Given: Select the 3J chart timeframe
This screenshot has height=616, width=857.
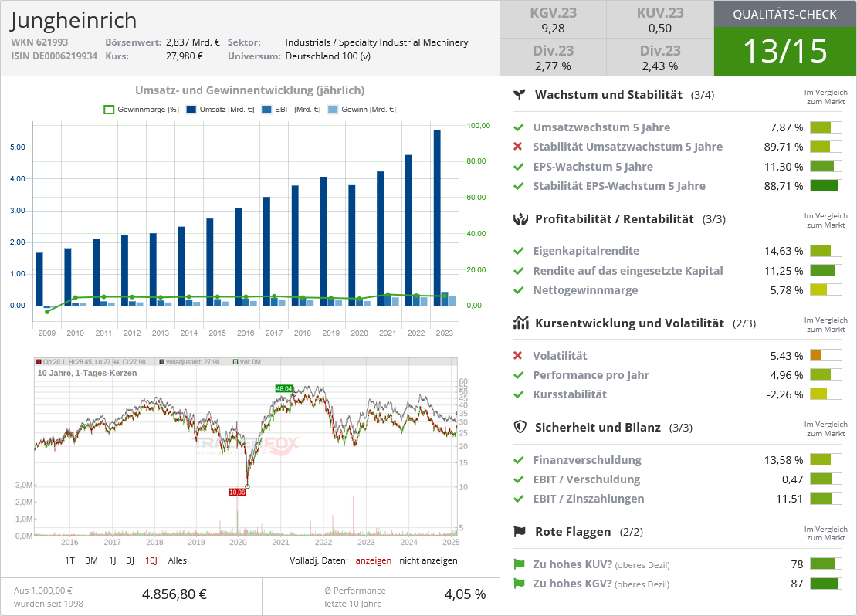Looking at the screenshot, I should click(x=130, y=560).
